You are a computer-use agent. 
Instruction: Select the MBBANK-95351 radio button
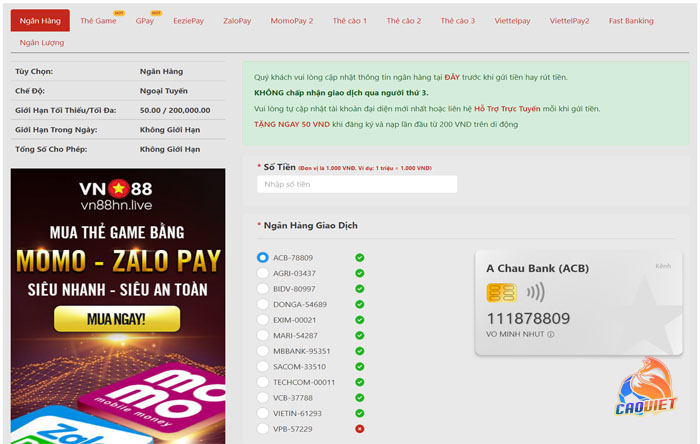pos(262,351)
